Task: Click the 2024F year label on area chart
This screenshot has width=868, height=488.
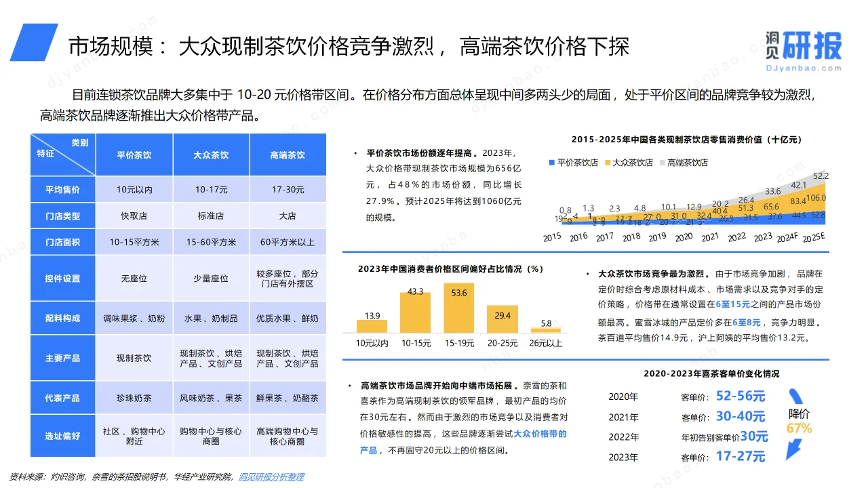Action: 789,237
